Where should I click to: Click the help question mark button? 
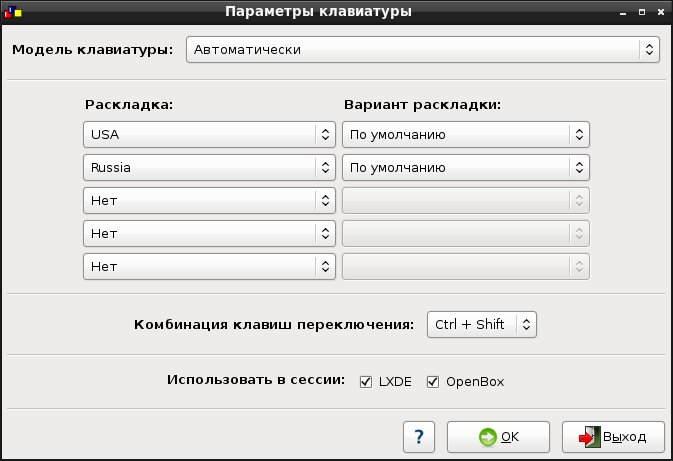point(419,437)
